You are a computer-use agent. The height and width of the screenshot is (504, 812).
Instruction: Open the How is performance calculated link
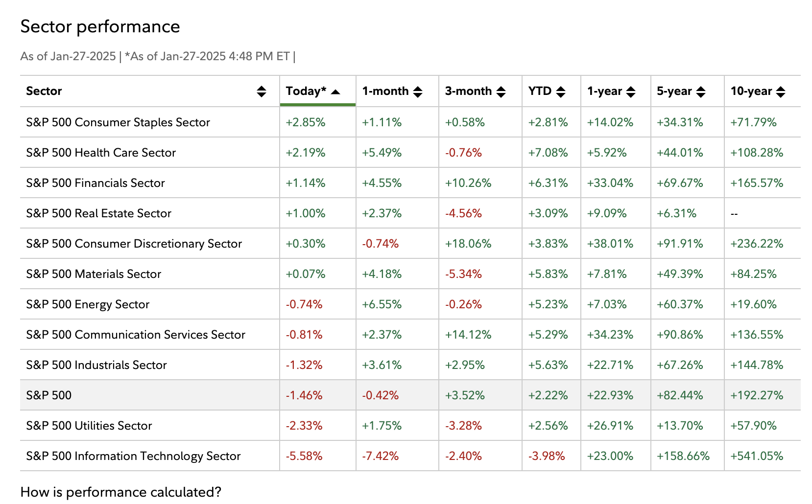point(121,492)
